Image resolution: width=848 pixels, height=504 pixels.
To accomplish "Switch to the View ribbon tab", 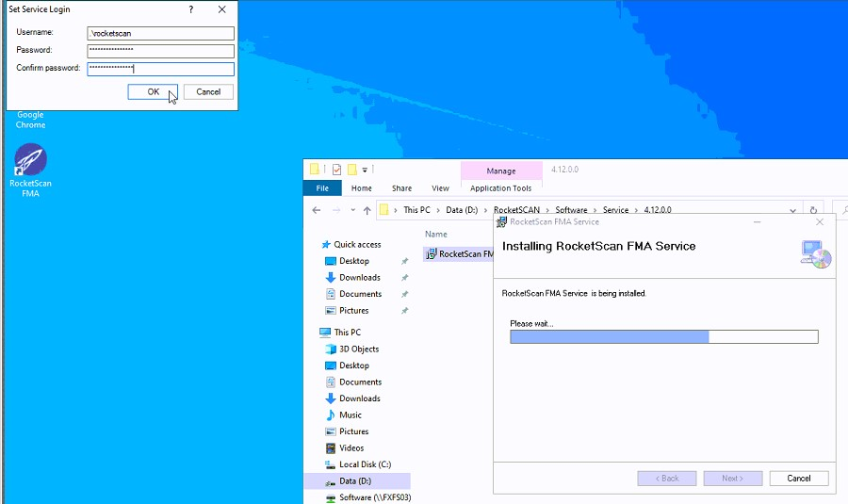I will (440, 188).
